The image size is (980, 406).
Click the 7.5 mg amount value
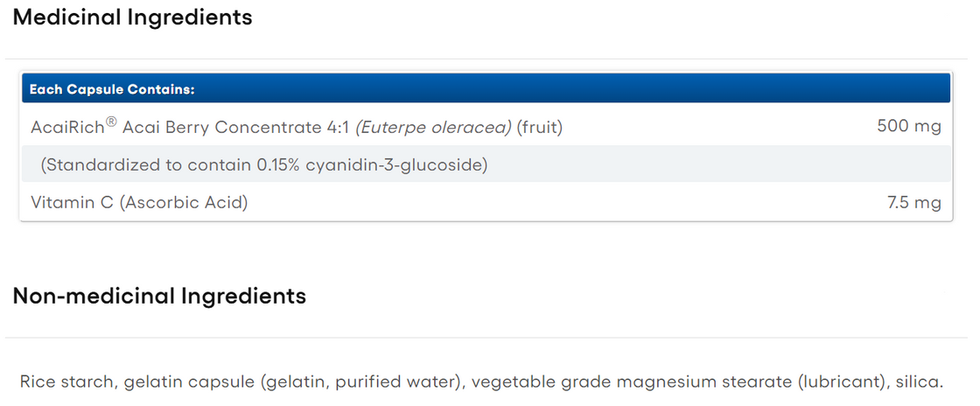click(x=914, y=203)
